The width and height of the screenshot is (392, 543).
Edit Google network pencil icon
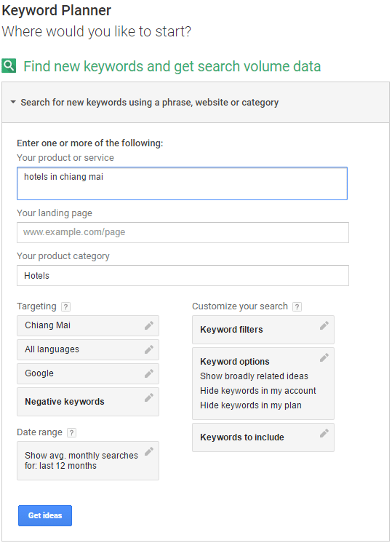(x=149, y=373)
